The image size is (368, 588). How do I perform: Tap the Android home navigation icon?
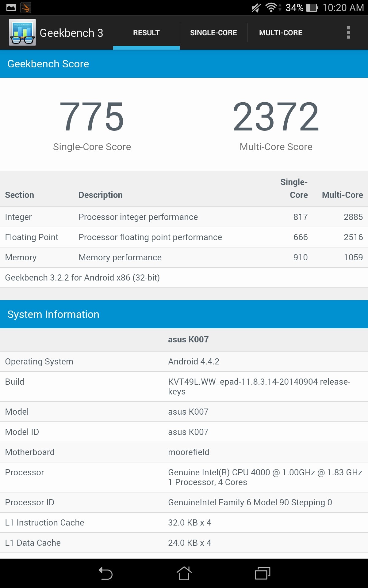coord(184,573)
